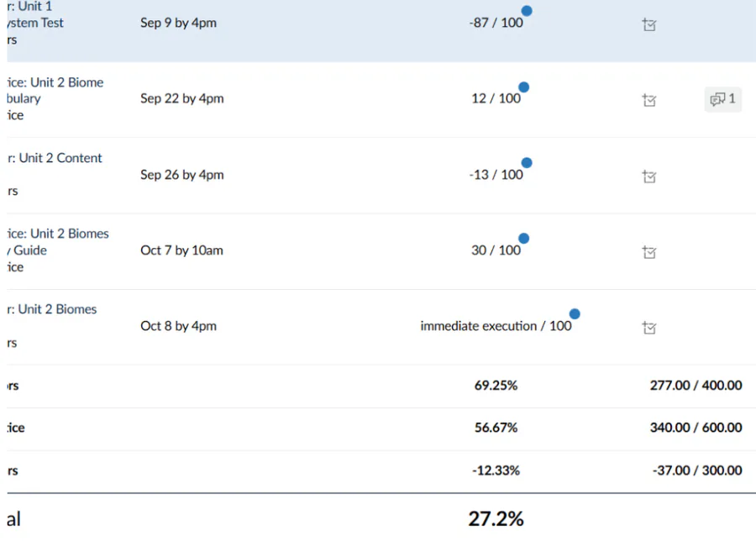Click the -87 / 100 score
The height and width of the screenshot is (542, 756).
496,24
